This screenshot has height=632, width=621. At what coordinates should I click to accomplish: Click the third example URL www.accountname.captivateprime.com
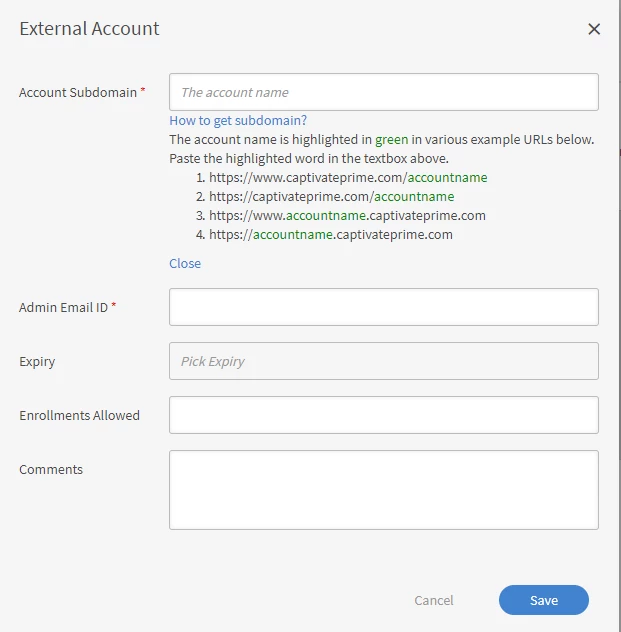pyautogui.click(x=347, y=215)
